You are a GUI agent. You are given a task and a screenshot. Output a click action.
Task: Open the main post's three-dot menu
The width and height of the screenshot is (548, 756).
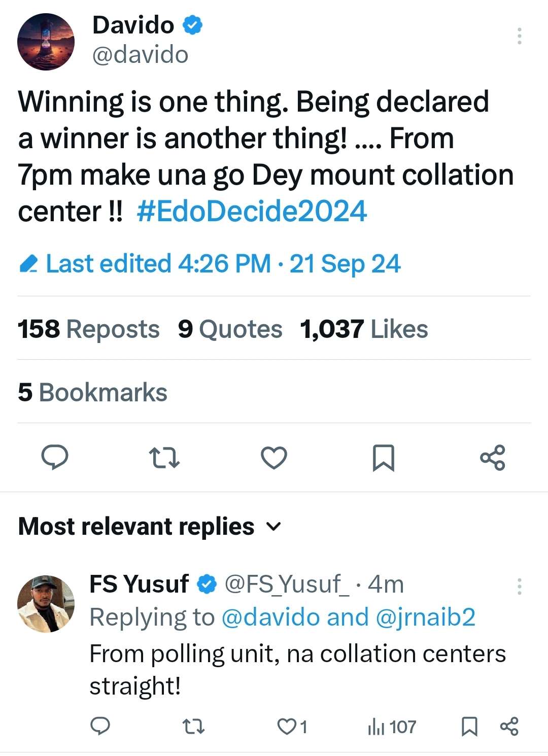[x=519, y=36]
